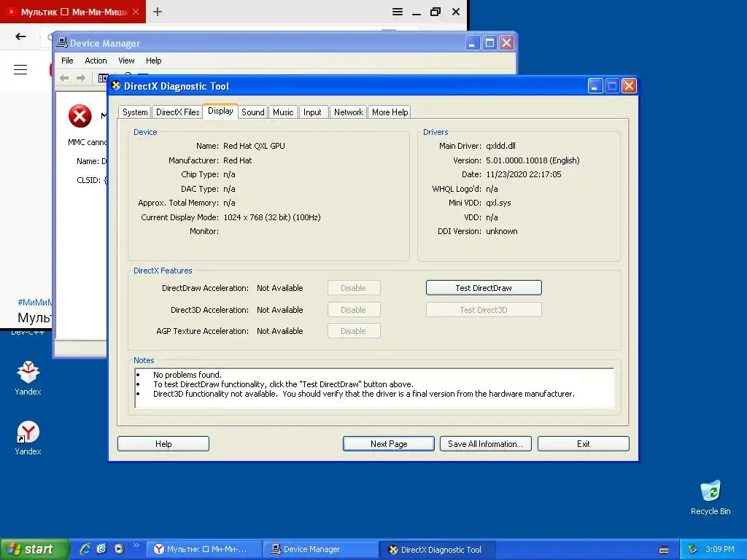Exit the DirectX Diagnostic Tool

583,444
